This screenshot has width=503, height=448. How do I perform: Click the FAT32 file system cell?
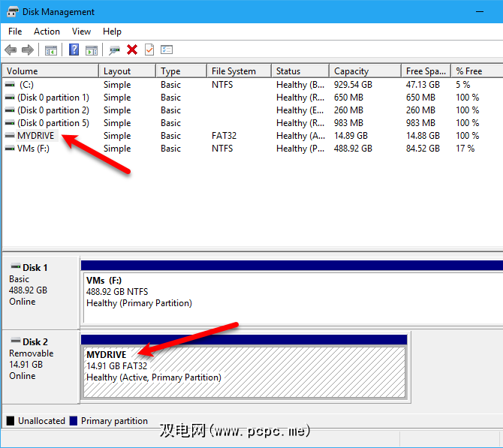click(x=224, y=136)
